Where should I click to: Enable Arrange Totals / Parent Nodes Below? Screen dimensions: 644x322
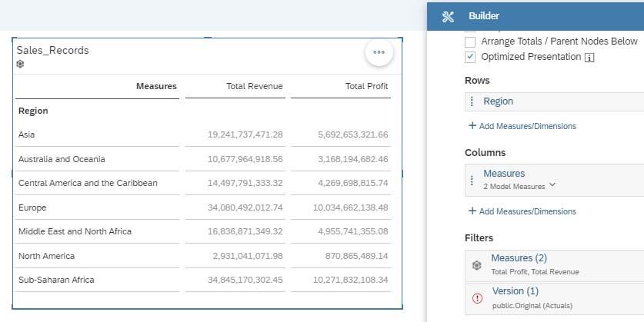(x=470, y=41)
